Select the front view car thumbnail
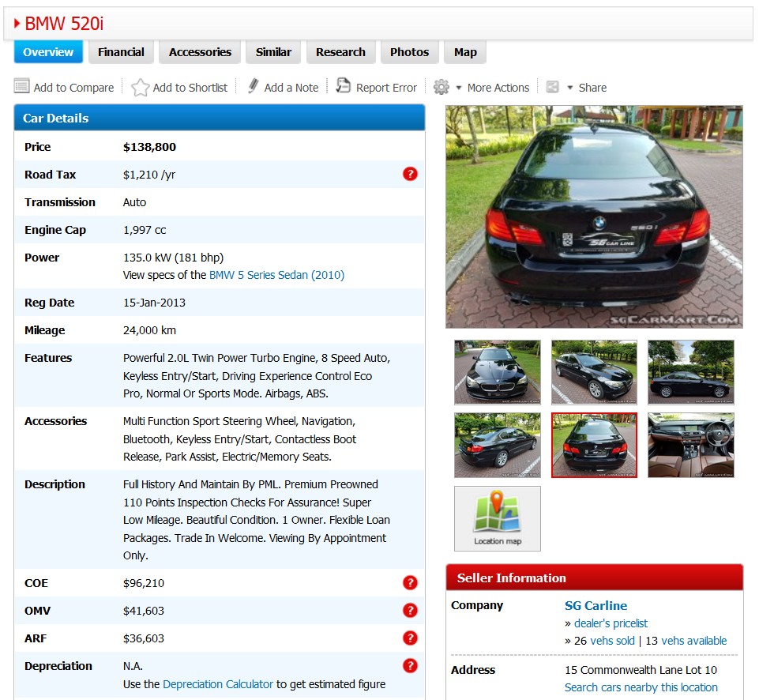759x700 pixels. (498, 372)
